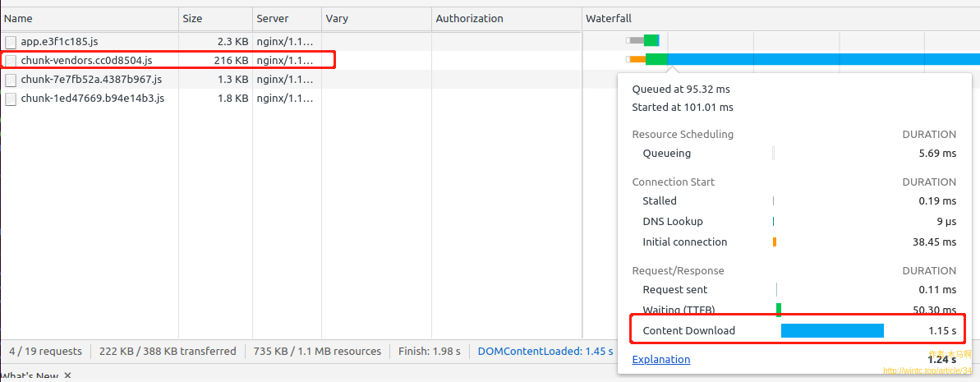Click the Request/Response section heading
Viewport: 980px width, 382px height.
(x=679, y=271)
